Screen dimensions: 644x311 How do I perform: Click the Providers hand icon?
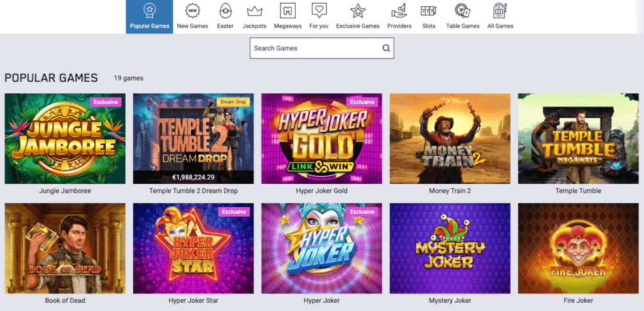coord(399,10)
